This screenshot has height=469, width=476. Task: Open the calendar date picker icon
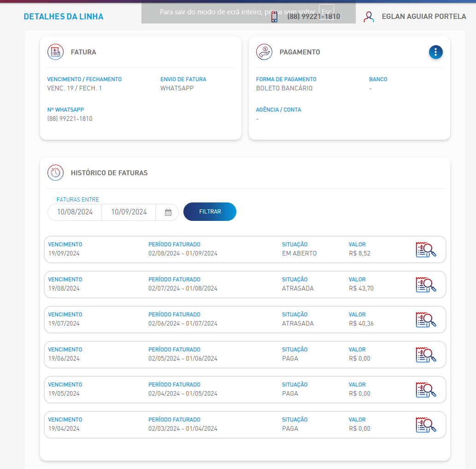click(168, 212)
